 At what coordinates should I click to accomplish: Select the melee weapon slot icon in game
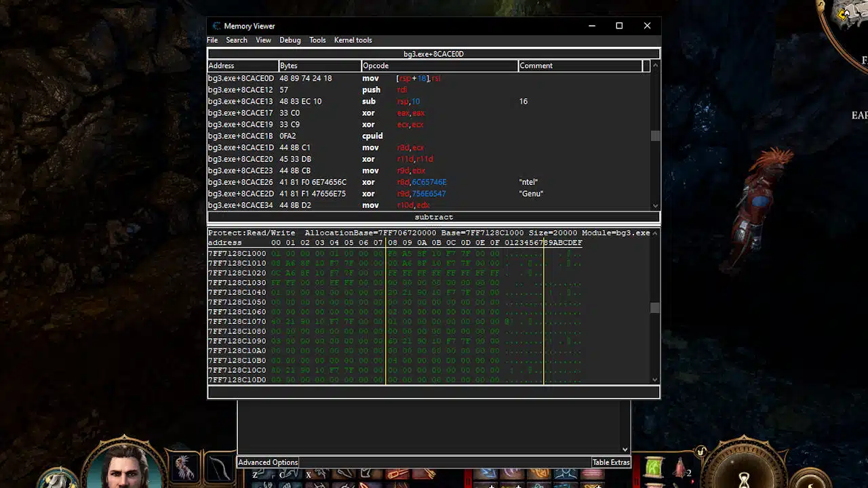coord(184,468)
